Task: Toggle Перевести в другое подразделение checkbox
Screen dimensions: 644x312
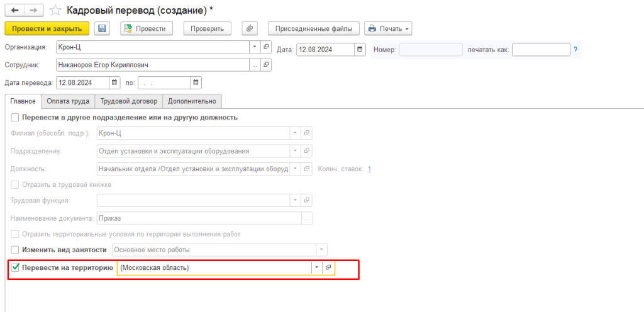Action: click(15, 118)
